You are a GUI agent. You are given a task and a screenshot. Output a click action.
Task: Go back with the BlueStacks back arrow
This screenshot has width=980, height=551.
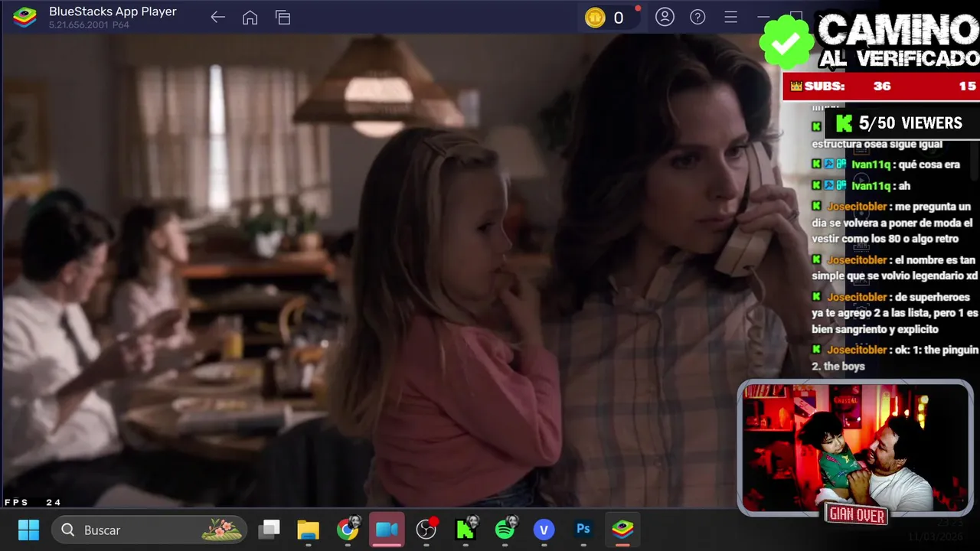pos(217,18)
